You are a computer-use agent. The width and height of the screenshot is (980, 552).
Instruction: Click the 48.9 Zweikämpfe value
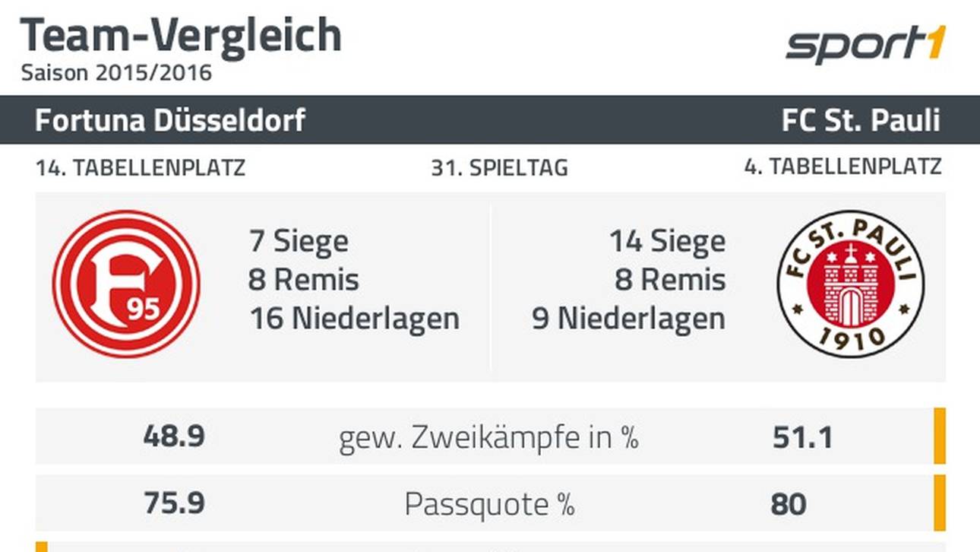[x=173, y=436]
